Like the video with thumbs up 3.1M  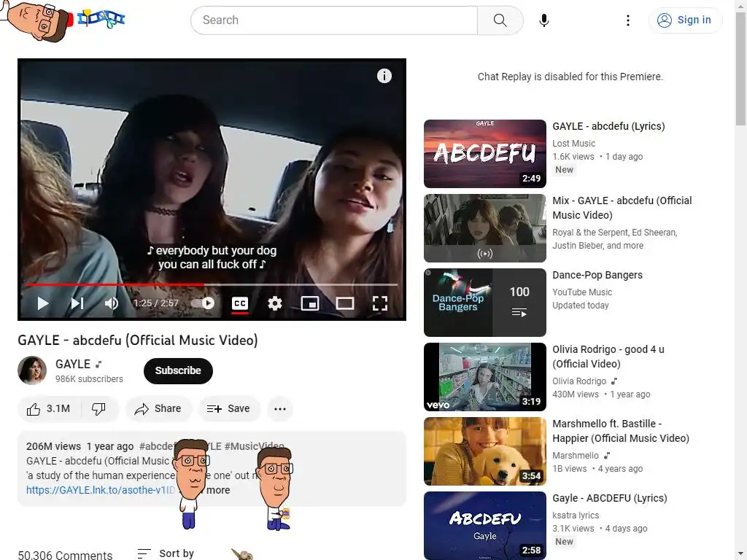49,408
